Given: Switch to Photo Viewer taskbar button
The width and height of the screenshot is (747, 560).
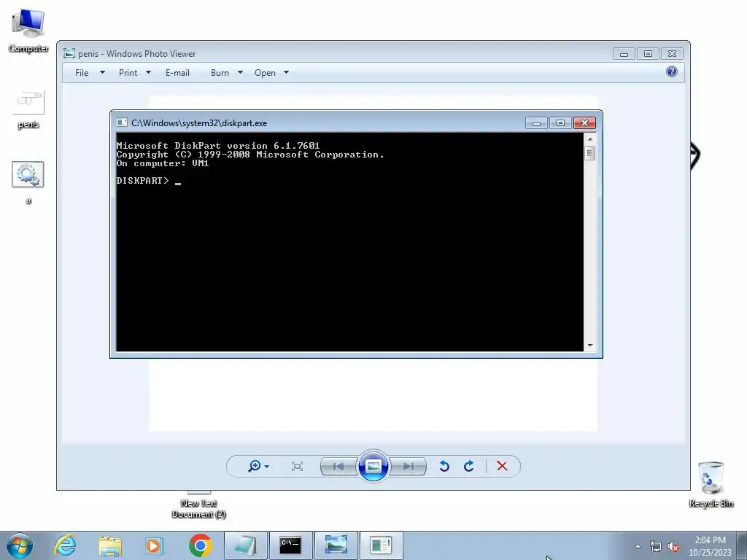Looking at the screenshot, I should [x=336, y=545].
